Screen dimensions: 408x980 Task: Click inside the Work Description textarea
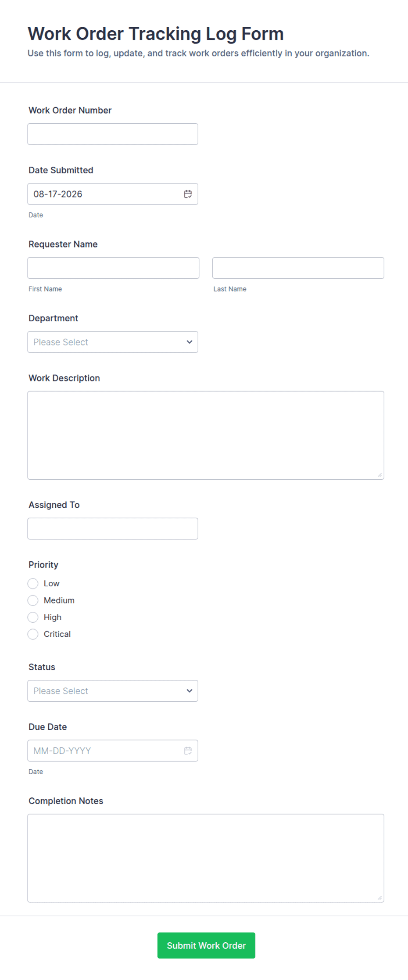coord(206,435)
